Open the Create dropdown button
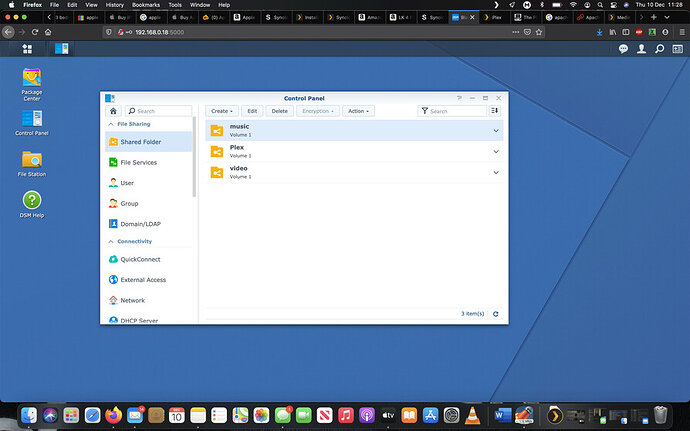Image resolution: width=690 pixels, height=431 pixels. (222, 111)
